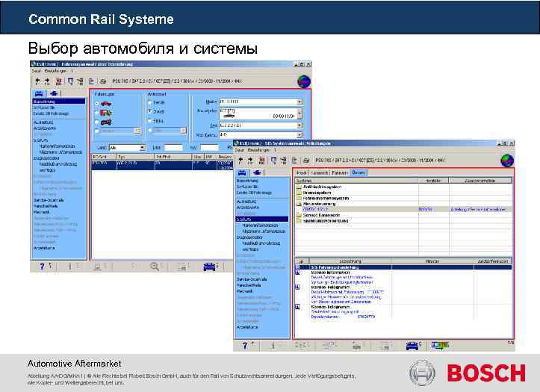
Task: Select truck vehicle type radio
Action: tap(97, 113)
